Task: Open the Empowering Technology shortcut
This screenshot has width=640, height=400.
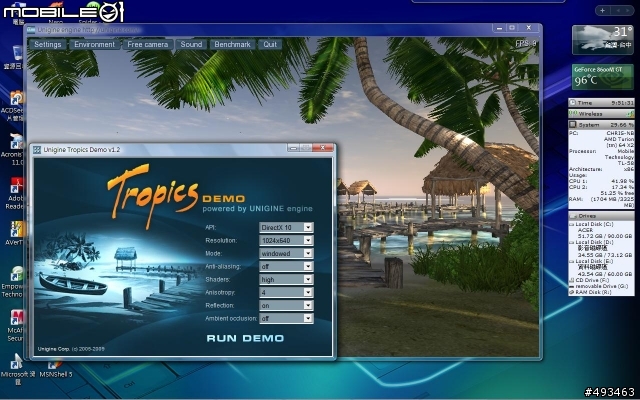Action: click(13, 282)
